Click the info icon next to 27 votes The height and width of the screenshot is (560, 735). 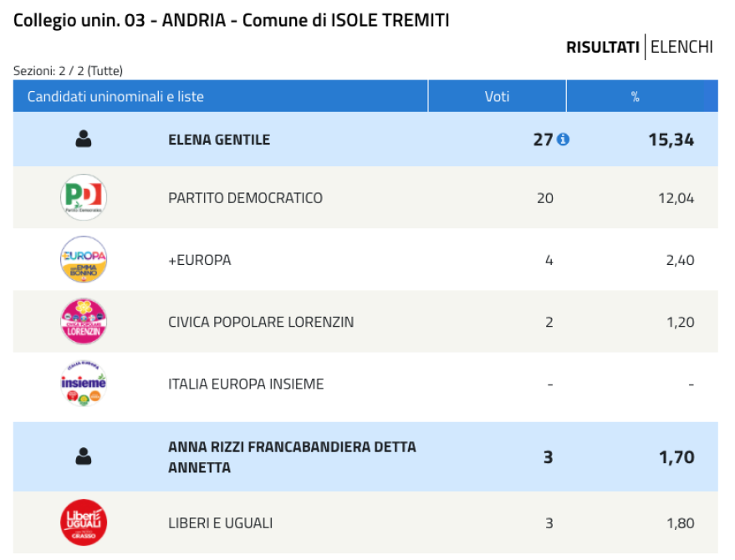563,140
